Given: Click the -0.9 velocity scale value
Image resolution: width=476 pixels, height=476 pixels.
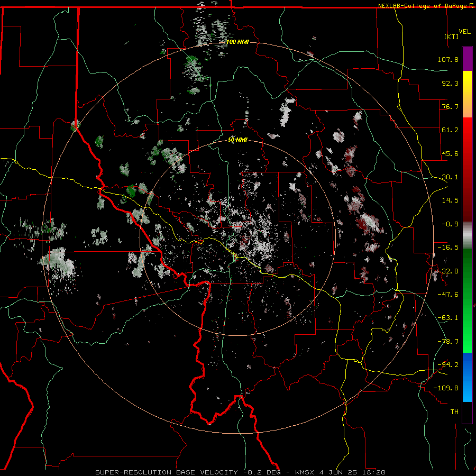Looking at the screenshot, I should [450, 224].
